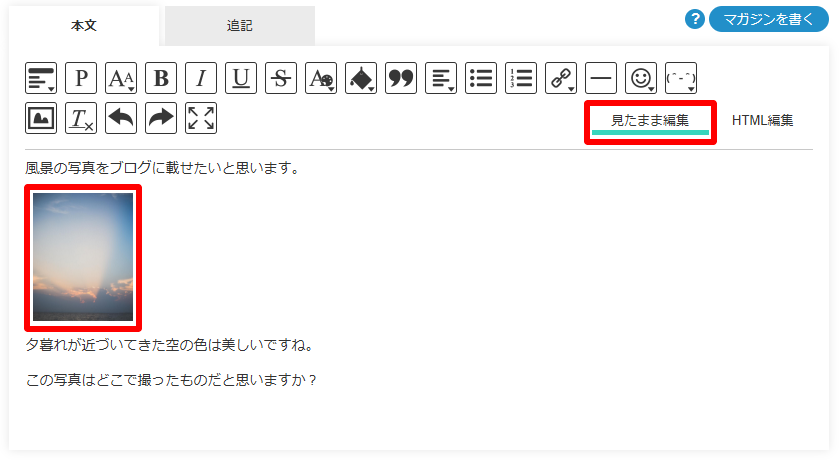Open the insert image tool
Image resolution: width=839 pixels, height=462 pixels.
tap(41, 118)
